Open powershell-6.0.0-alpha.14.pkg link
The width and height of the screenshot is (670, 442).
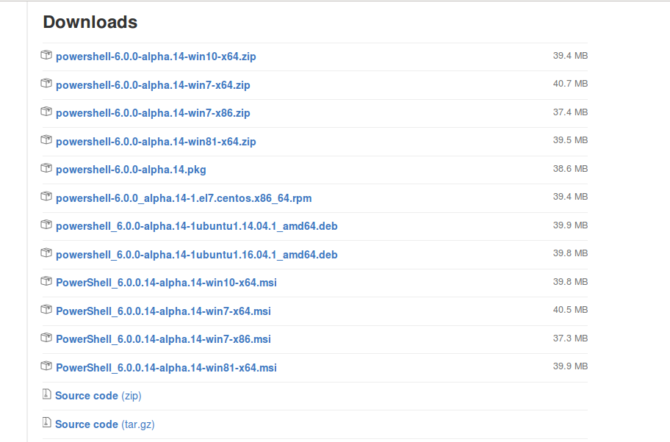click(131, 170)
